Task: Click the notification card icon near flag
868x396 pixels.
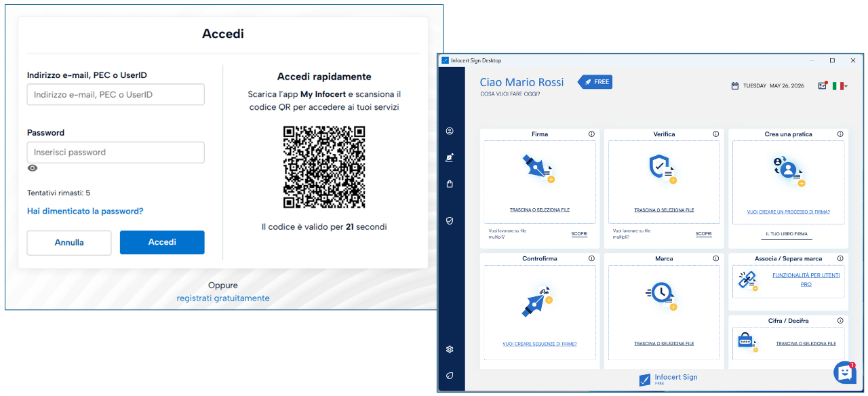Action: coord(823,85)
